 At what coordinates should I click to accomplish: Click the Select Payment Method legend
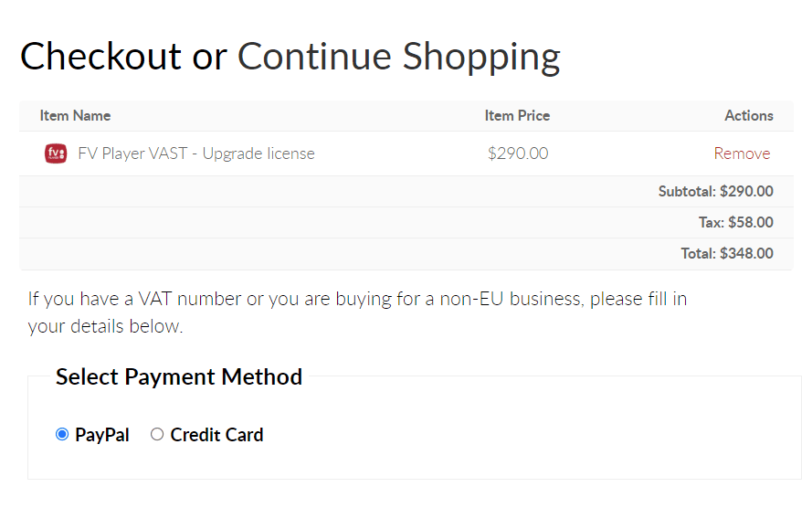coord(179,376)
